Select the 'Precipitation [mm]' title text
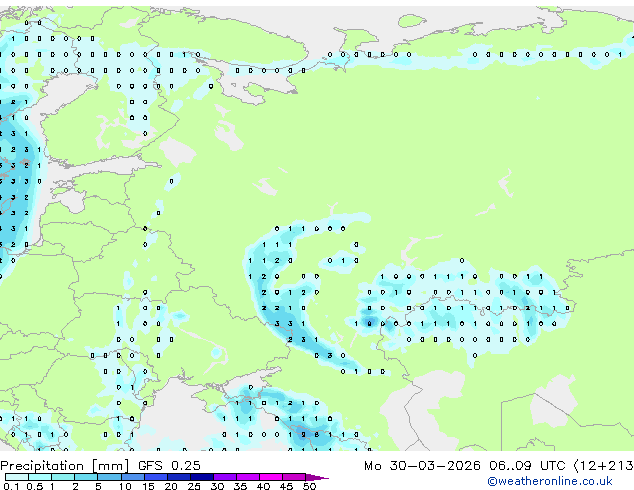The width and height of the screenshot is (634, 490). coord(64,466)
